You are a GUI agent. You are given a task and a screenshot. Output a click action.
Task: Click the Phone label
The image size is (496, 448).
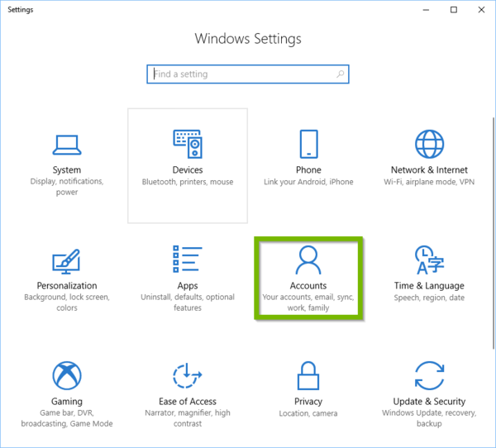click(308, 170)
